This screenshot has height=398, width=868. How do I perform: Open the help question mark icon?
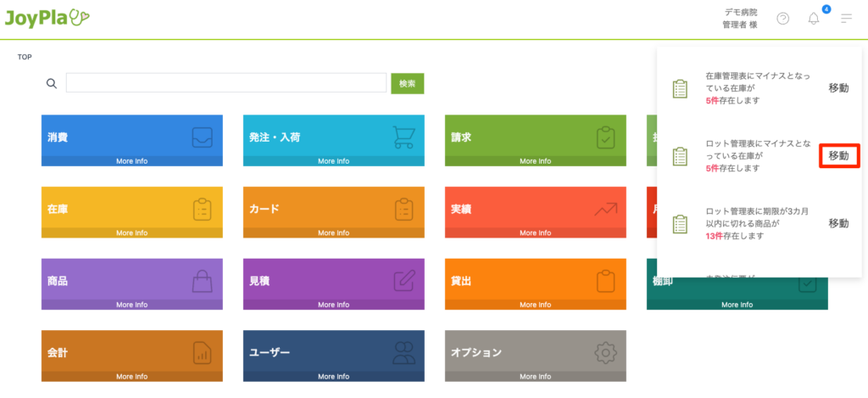[782, 19]
